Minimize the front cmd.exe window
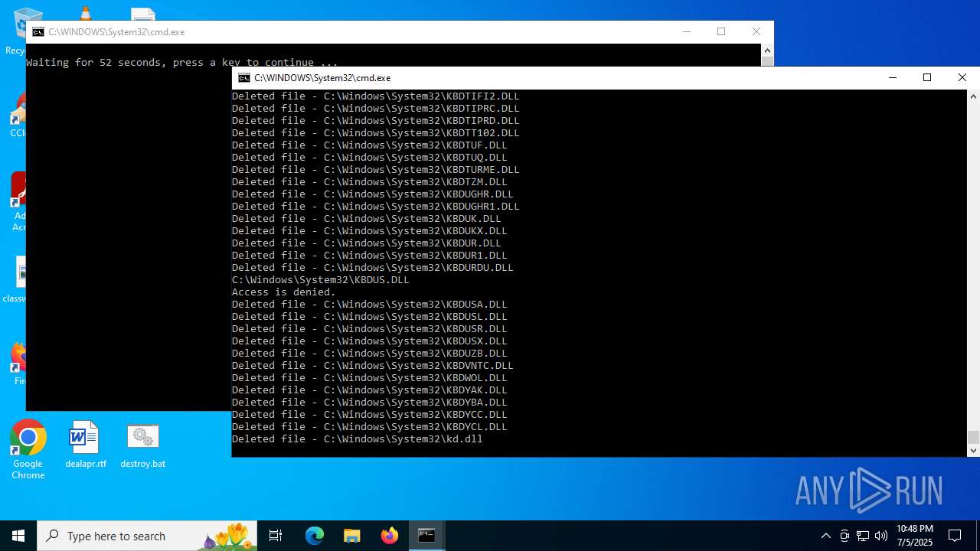 click(892, 78)
